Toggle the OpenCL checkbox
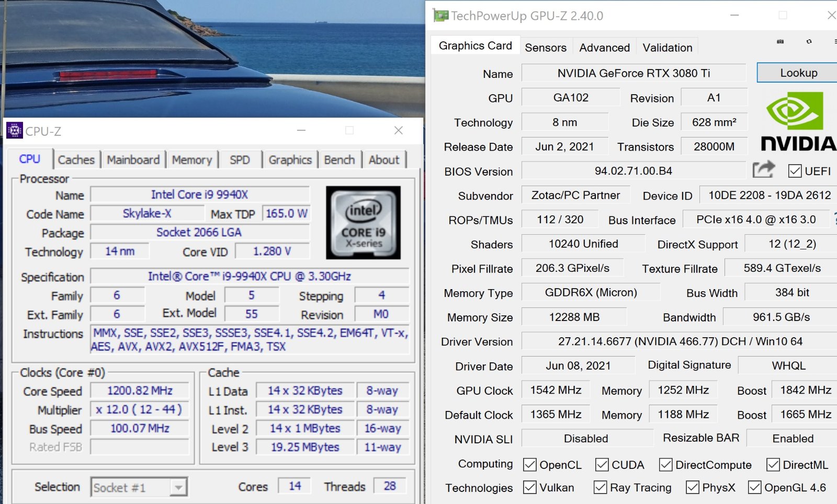This screenshot has width=837, height=504. [530, 464]
